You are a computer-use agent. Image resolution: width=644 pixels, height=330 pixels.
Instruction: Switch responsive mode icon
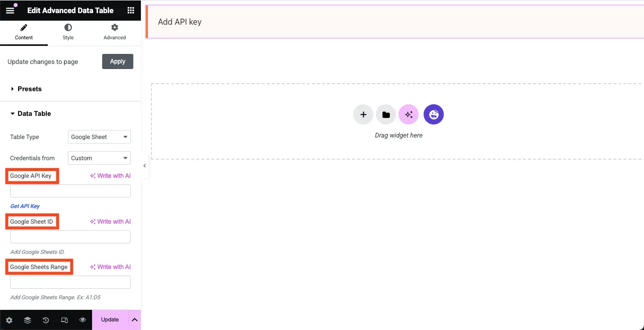point(64,320)
